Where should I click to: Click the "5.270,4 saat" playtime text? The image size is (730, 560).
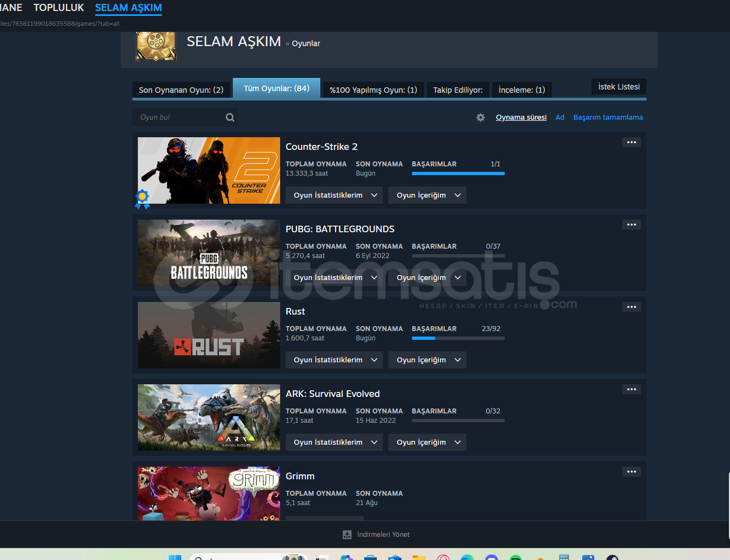305,256
